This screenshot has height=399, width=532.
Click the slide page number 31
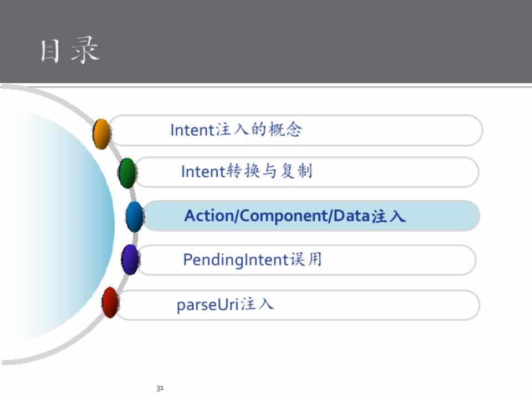[x=160, y=388]
